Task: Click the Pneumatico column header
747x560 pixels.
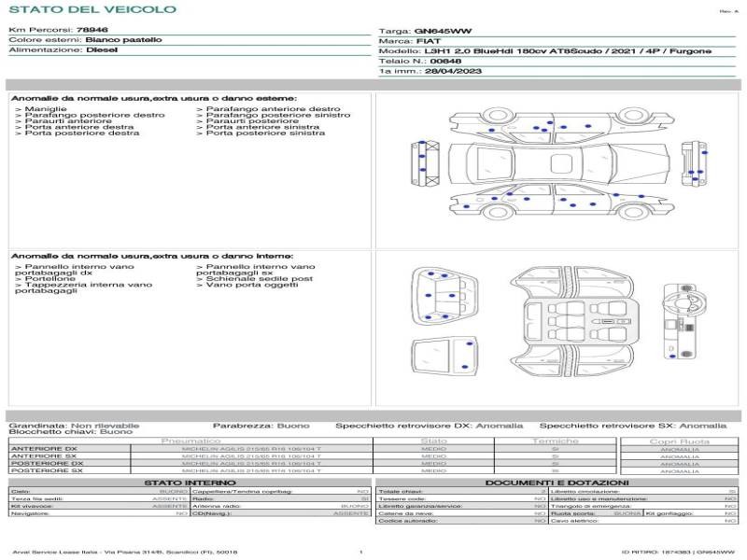Action: tap(191, 441)
